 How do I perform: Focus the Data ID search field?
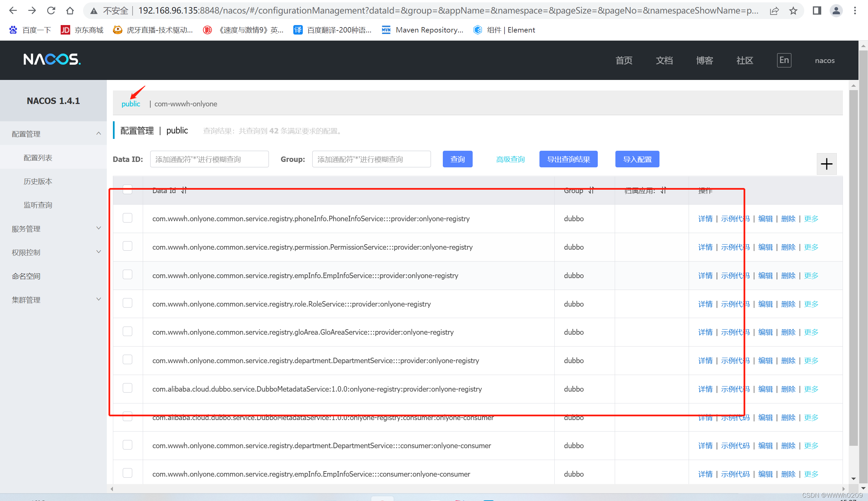pyautogui.click(x=209, y=159)
